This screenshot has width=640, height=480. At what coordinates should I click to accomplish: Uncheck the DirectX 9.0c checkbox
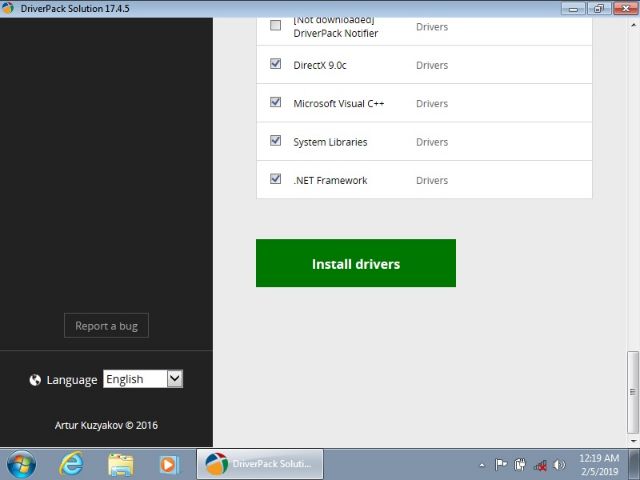pyautogui.click(x=276, y=64)
